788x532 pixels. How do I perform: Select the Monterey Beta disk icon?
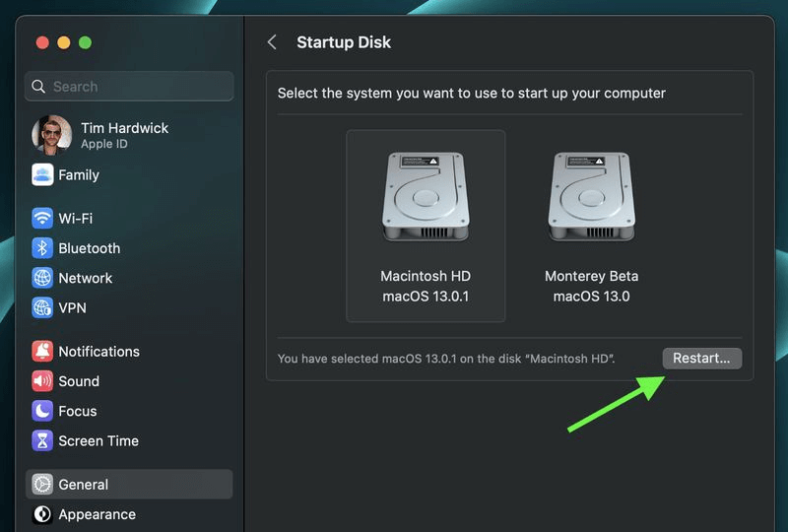[x=592, y=197]
